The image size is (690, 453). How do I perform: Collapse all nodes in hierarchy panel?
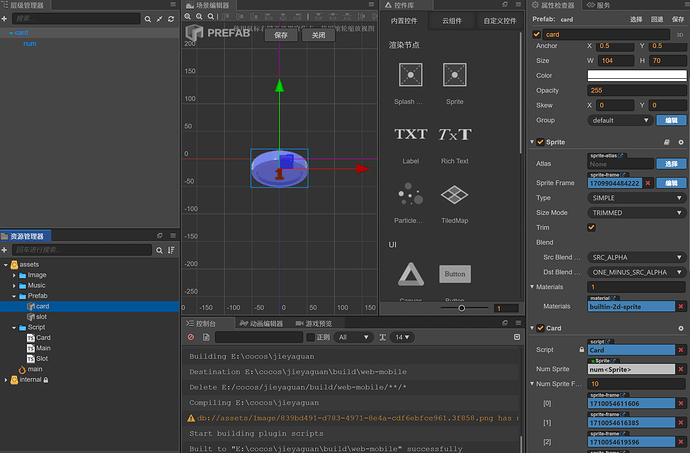click(159, 19)
